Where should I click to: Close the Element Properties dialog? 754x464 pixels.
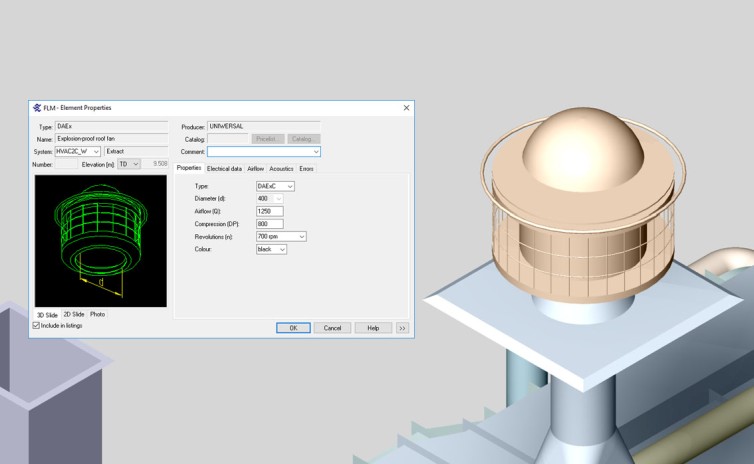(x=406, y=107)
